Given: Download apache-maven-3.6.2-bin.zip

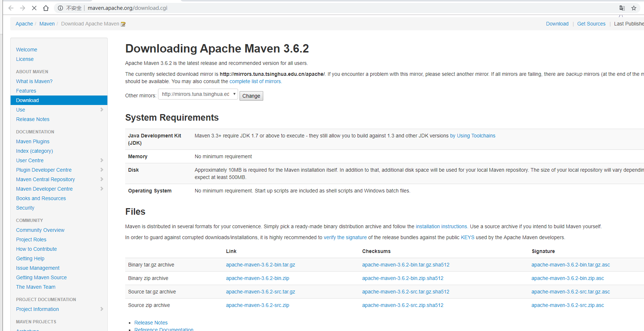Looking at the screenshot, I should tap(257, 278).
